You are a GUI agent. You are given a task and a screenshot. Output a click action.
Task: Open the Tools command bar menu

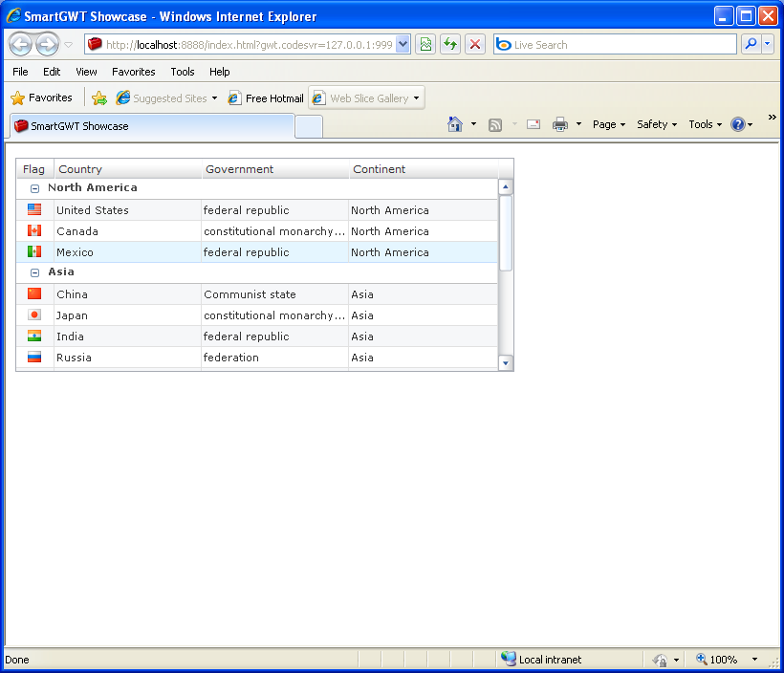click(x=705, y=124)
